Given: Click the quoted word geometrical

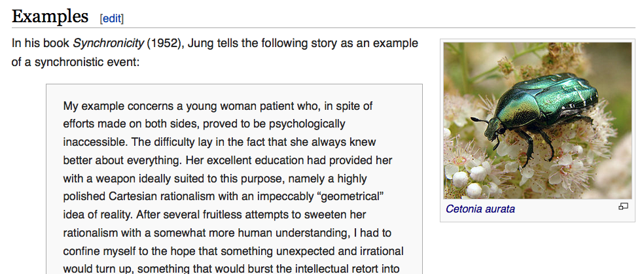Looking at the screenshot, I should point(351,196).
